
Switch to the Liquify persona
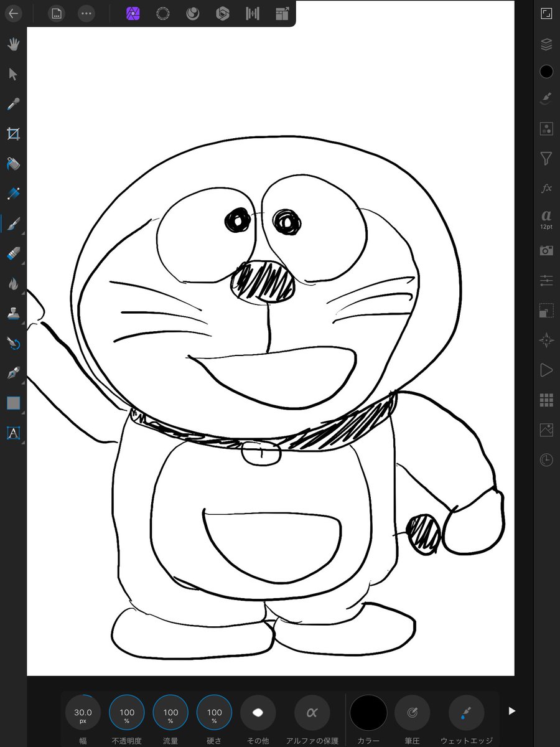point(193,13)
